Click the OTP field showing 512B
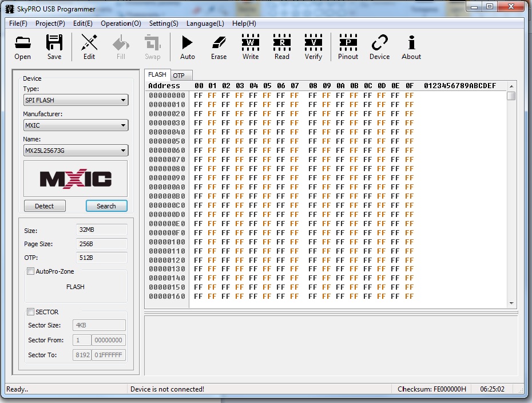532x403 pixels. pyautogui.click(x=102, y=258)
